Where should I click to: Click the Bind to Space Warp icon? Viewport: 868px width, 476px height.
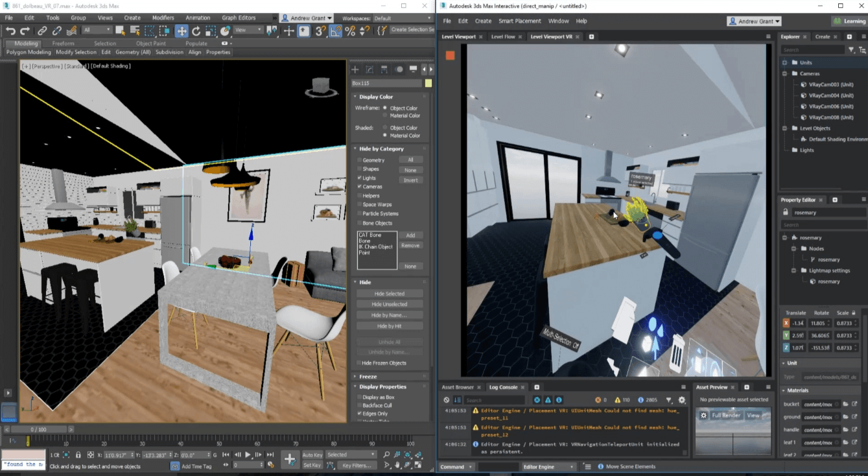(72, 30)
